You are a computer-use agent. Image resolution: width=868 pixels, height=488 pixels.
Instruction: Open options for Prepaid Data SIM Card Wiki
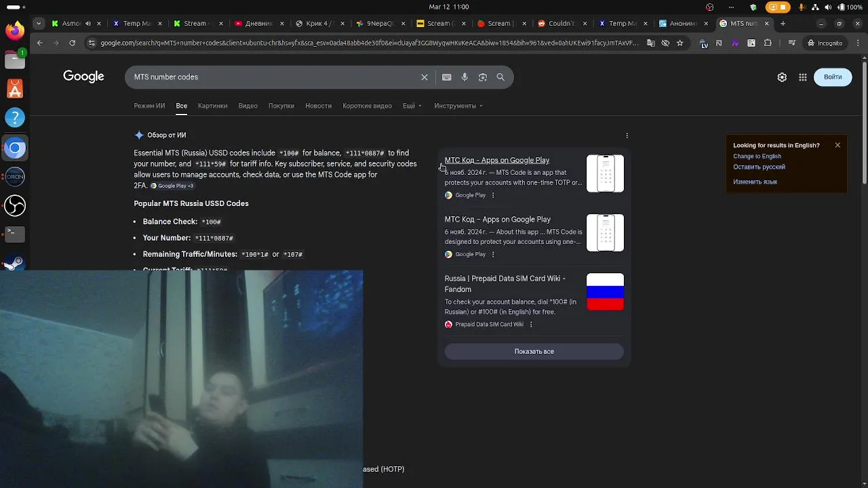click(x=531, y=325)
